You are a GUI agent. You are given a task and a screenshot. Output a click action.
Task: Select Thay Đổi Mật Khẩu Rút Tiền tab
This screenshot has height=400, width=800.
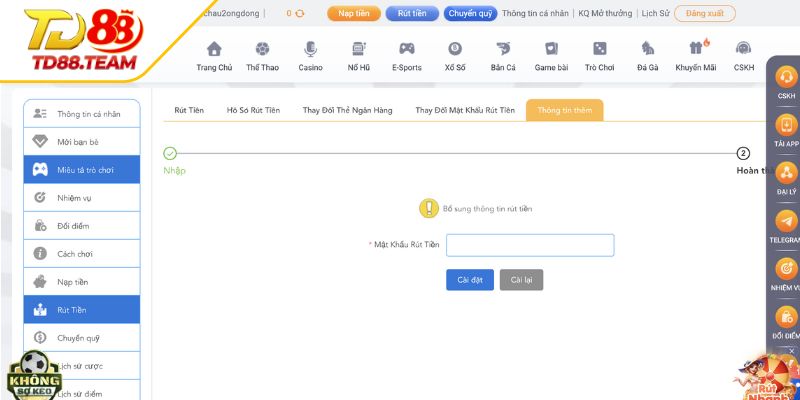tap(465, 110)
